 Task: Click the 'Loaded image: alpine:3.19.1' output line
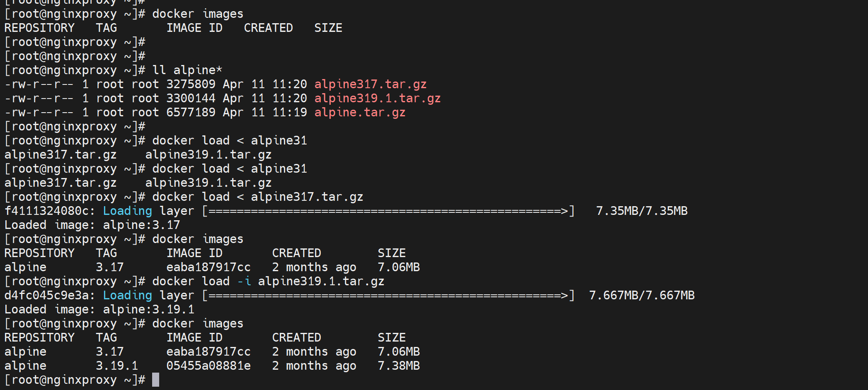click(x=99, y=310)
